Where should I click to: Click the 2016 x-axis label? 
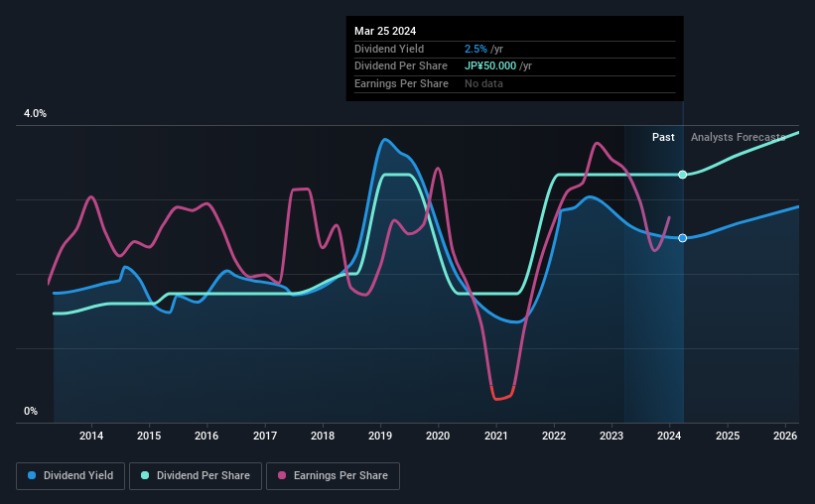tap(206, 436)
